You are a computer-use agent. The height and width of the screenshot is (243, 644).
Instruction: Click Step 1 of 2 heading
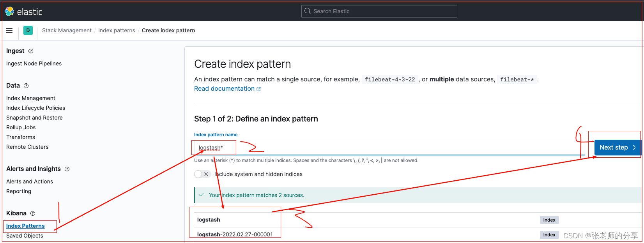[x=256, y=119]
